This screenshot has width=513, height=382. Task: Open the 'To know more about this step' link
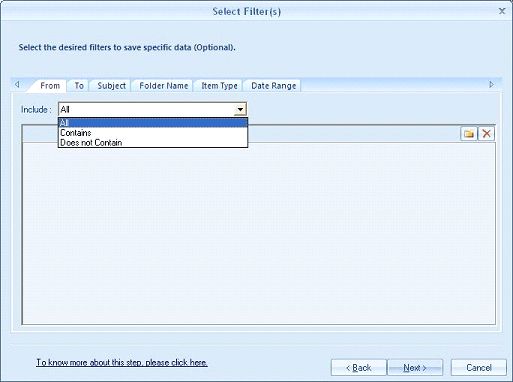pos(122,362)
